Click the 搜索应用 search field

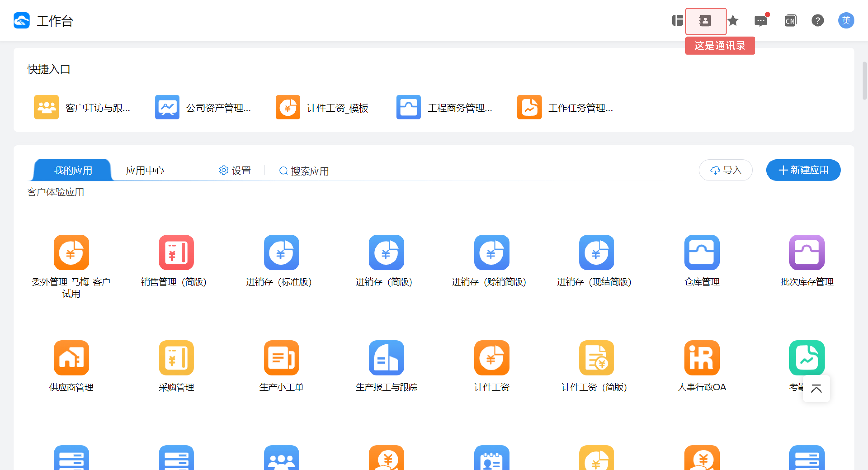304,171
